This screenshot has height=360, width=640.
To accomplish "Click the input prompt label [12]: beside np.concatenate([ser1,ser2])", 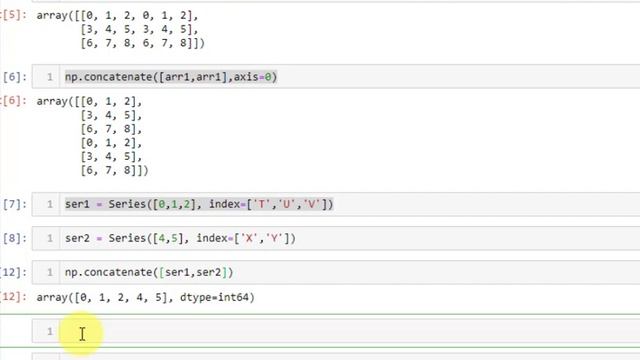I will click(x=13, y=272).
